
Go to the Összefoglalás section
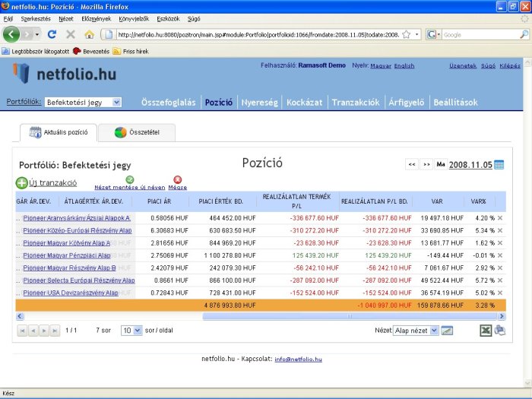(x=168, y=102)
